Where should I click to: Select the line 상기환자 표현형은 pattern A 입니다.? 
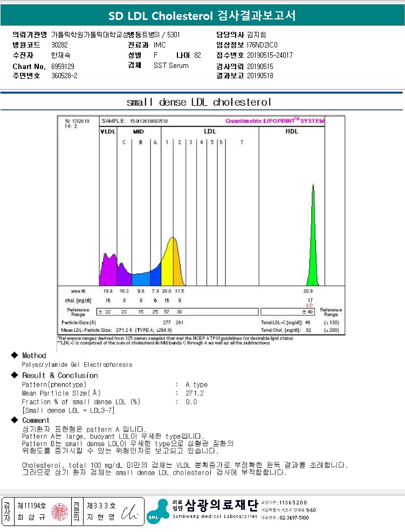(84, 429)
